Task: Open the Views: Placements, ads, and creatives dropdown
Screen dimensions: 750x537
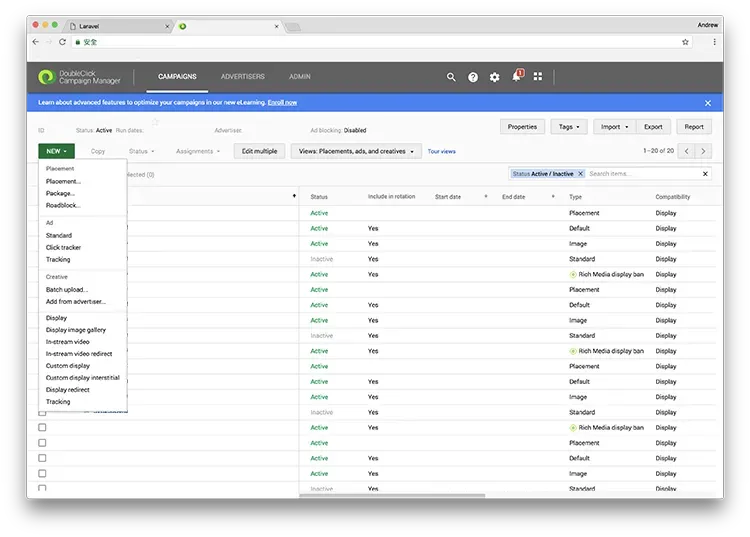Action: point(355,151)
